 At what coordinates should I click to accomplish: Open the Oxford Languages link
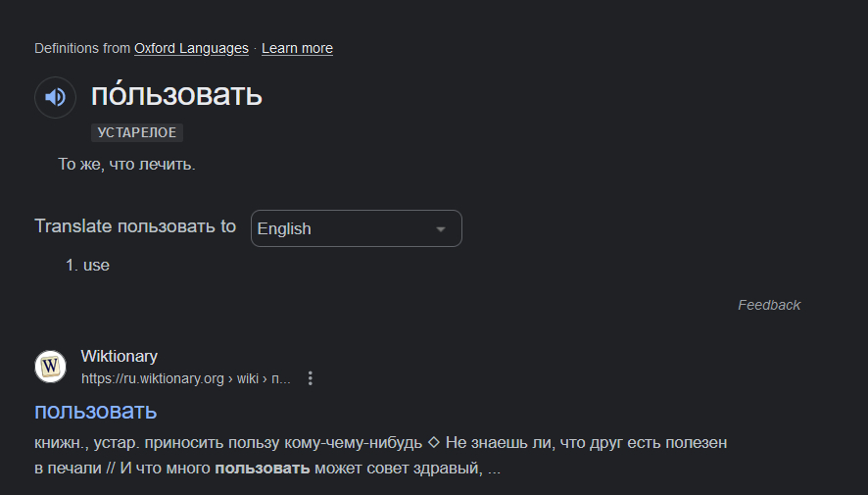[192, 48]
